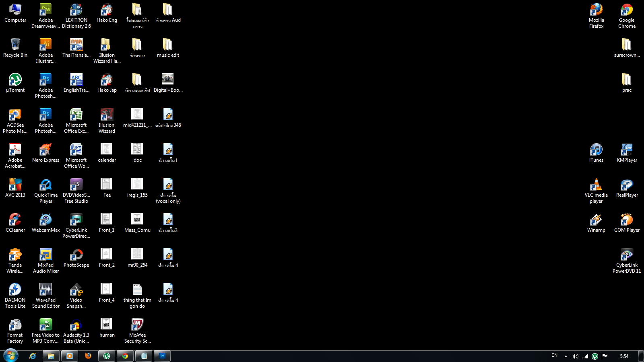The height and width of the screenshot is (362, 644).
Task: Select the calendar file
Action: coord(107,153)
